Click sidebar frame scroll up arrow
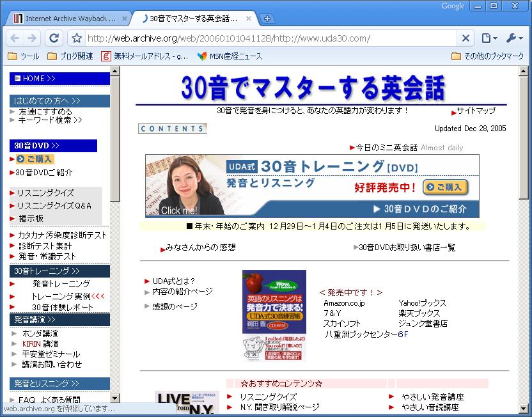The image size is (532, 417). [115, 71]
